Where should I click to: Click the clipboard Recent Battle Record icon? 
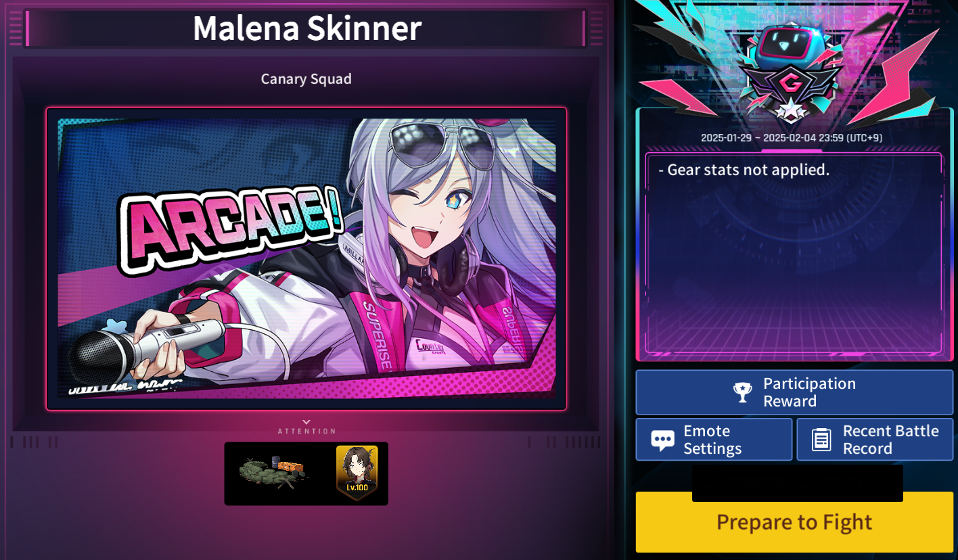click(x=821, y=440)
